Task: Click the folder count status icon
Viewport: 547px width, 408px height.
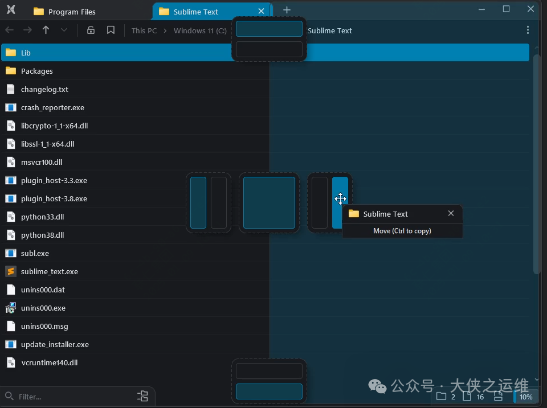Action: (441, 396)
